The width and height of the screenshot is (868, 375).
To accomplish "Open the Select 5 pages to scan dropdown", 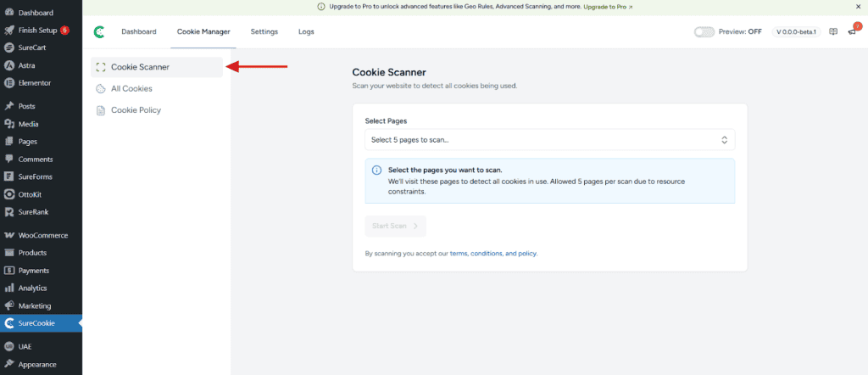I will [549, 140].
